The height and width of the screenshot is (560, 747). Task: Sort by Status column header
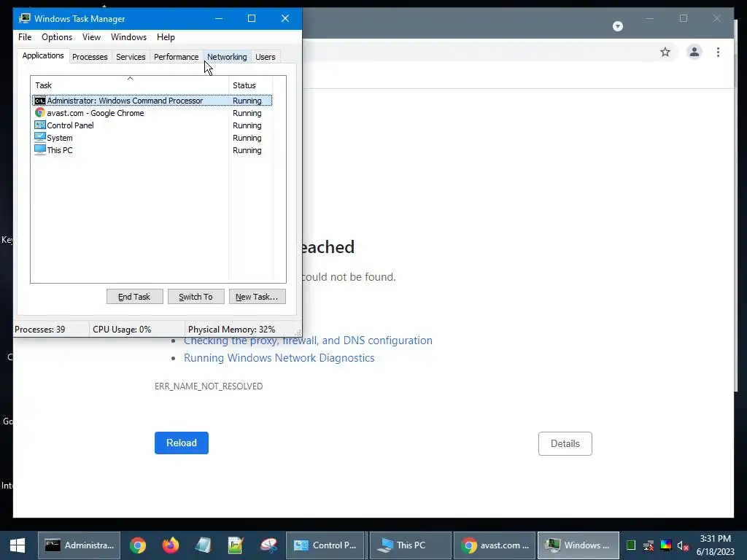(x=251, y=85)
